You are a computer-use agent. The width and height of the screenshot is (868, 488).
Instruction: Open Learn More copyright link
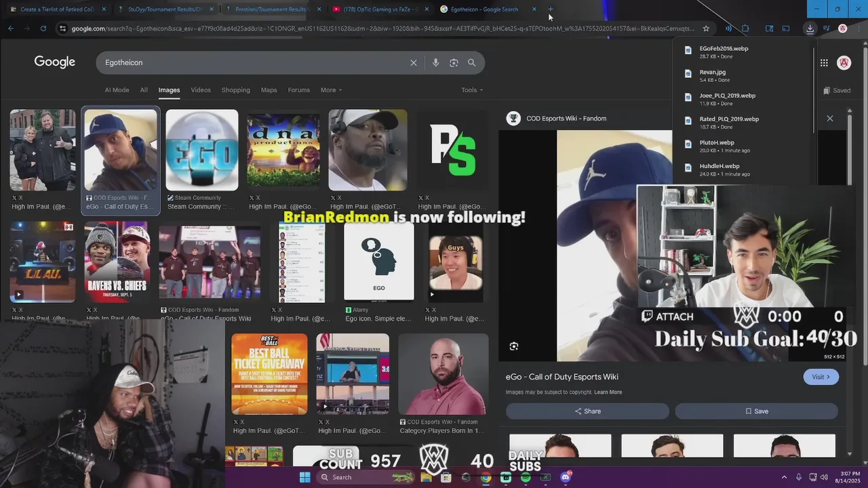tap(608, 392)
